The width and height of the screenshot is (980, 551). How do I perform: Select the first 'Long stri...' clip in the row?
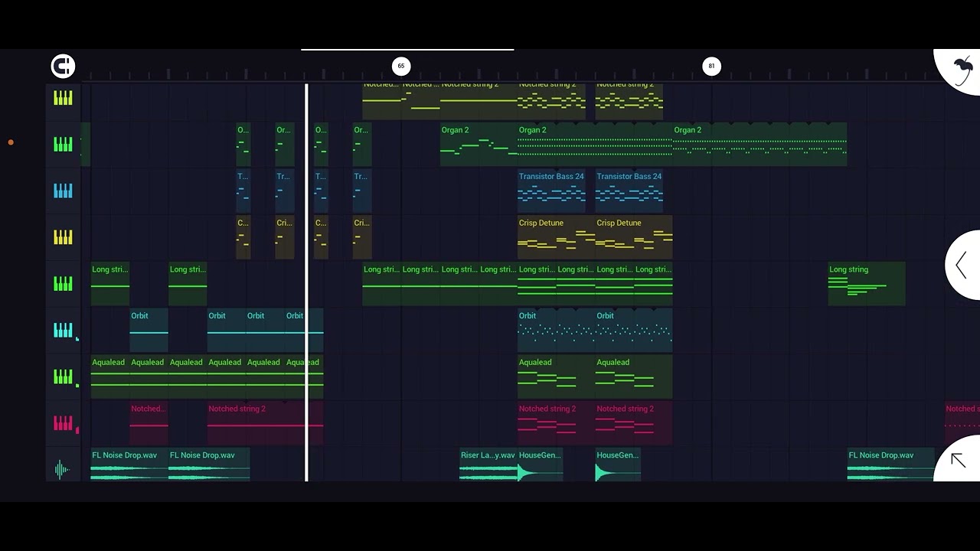[x=110, y=284]
